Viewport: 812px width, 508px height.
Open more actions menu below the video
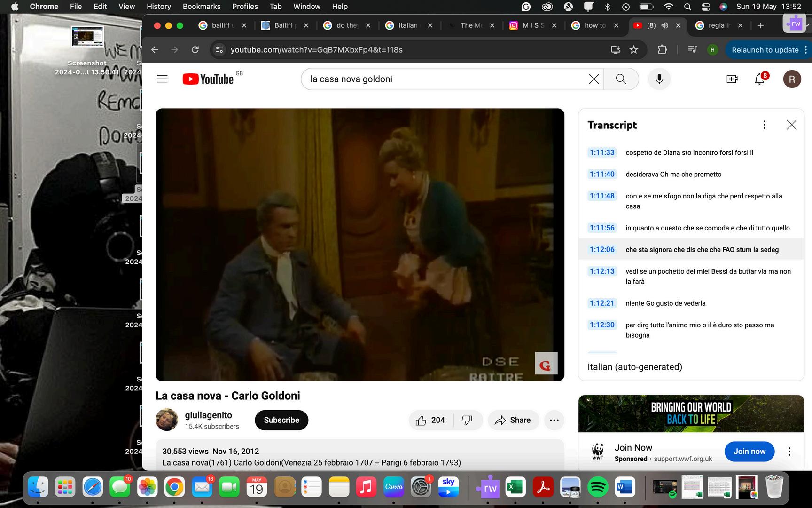point(554,420)
